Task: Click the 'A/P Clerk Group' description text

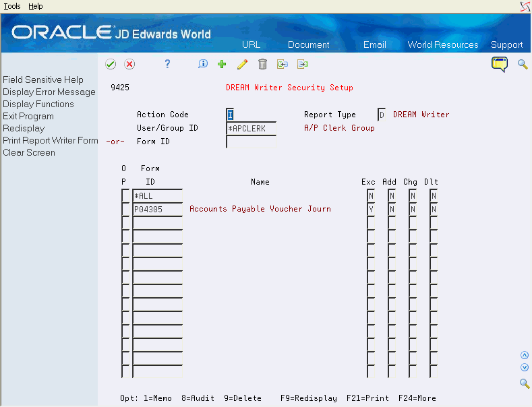Action: [x=339, y=128]
